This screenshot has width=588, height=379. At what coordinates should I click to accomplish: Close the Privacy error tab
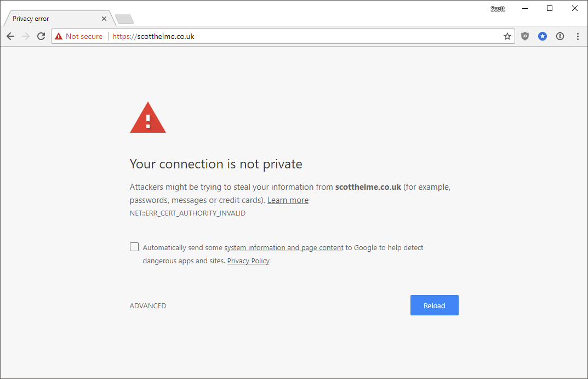pyautogui.click(x=104, y=18)
